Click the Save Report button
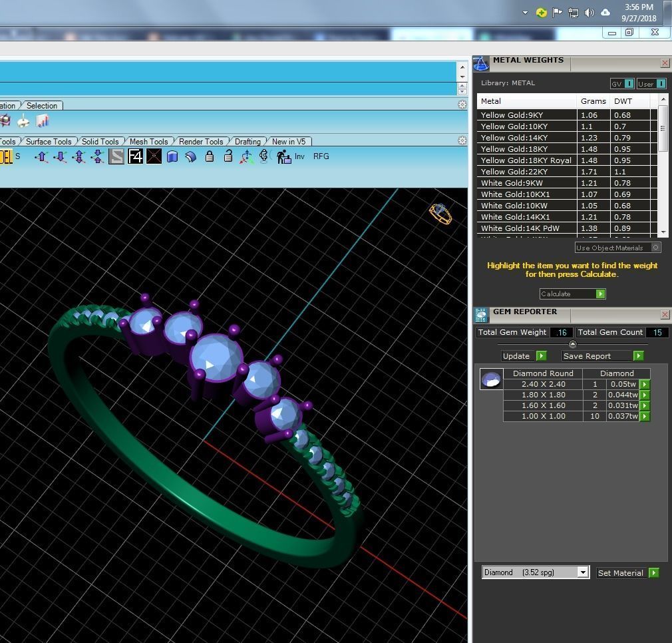 [603, 356]
